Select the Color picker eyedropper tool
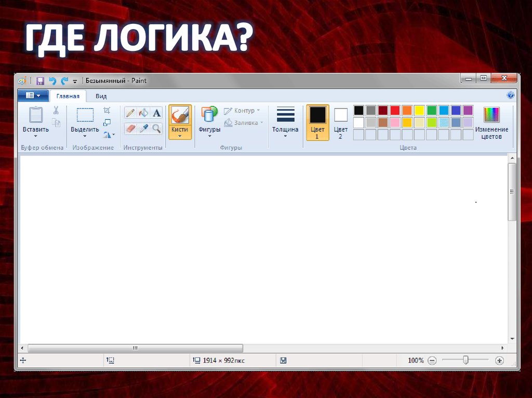Image resolution: width=532 pixels, height=398 pixels. tap(143, 129)
